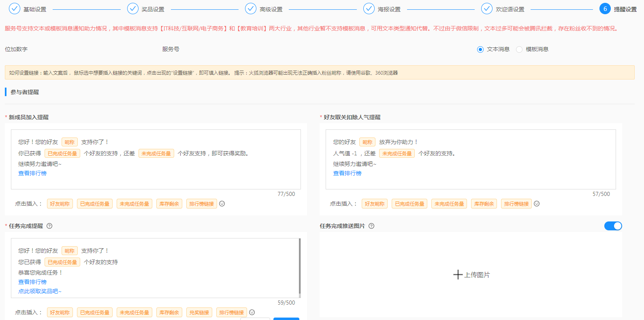The image size is (644, 320).
Task: Click the 欢迎语设置 step checkmark icon
Action: 487,9
